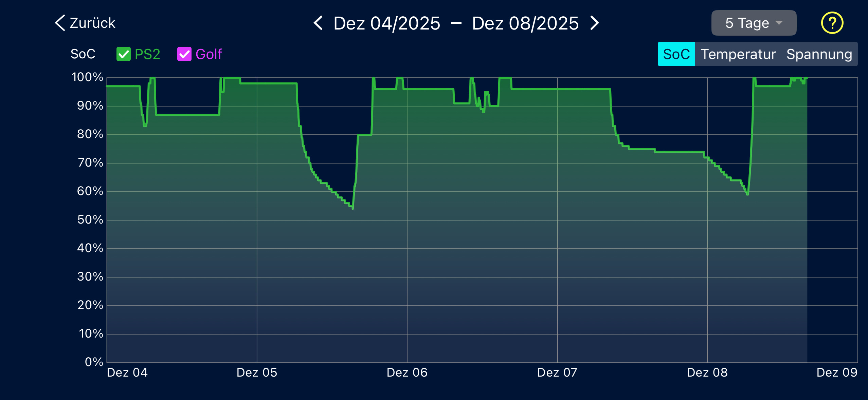
Task: Switch to the Spannung tab
Action: tap(819, 54)
